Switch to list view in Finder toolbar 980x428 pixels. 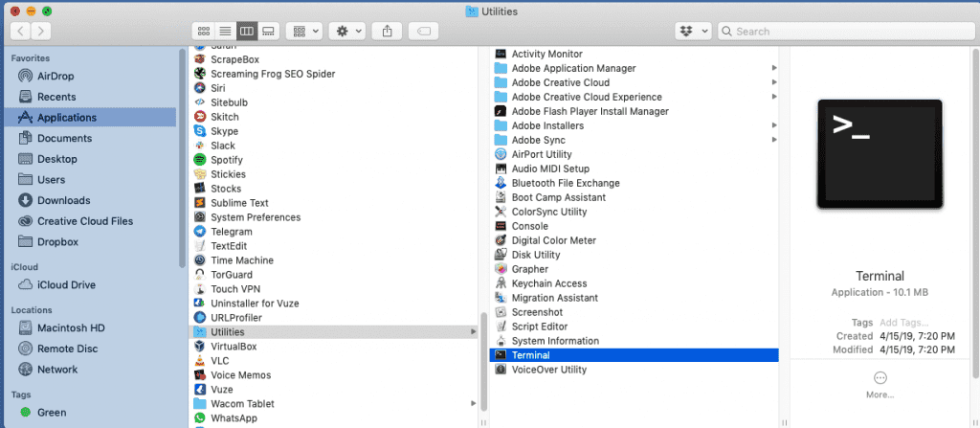[x=225, y=31]
